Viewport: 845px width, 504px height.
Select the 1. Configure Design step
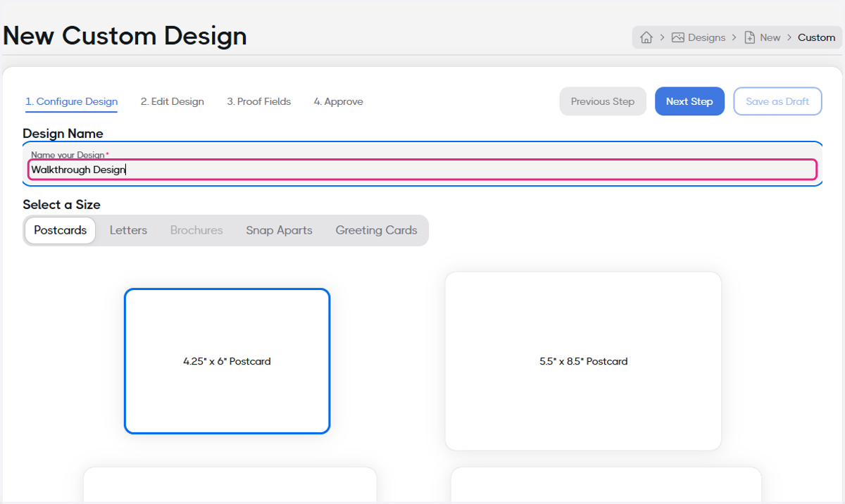(x=71, y=101)
